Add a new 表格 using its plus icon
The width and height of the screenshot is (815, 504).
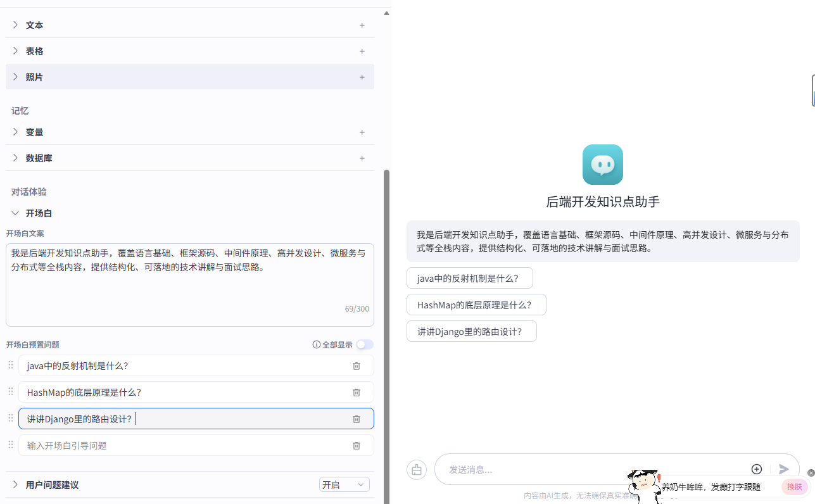click(x=362, y=51)
